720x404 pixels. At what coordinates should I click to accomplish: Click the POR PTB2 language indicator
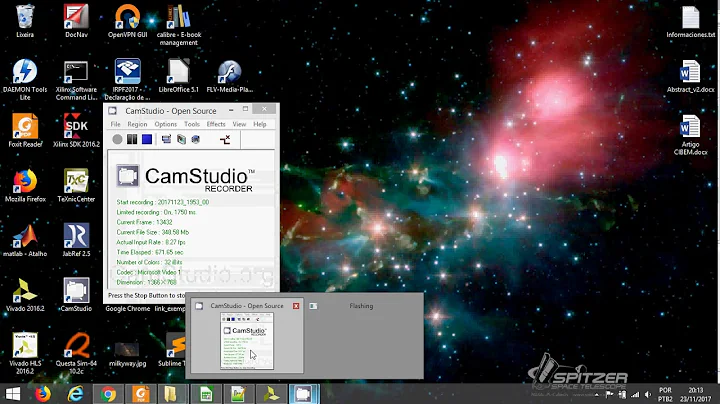[x=665, y=394]
